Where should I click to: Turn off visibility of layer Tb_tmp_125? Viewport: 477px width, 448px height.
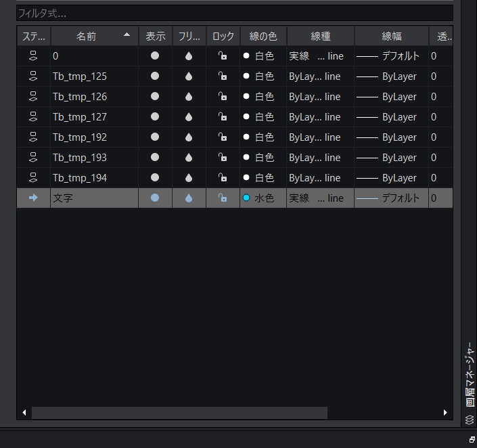coord(155,76)
